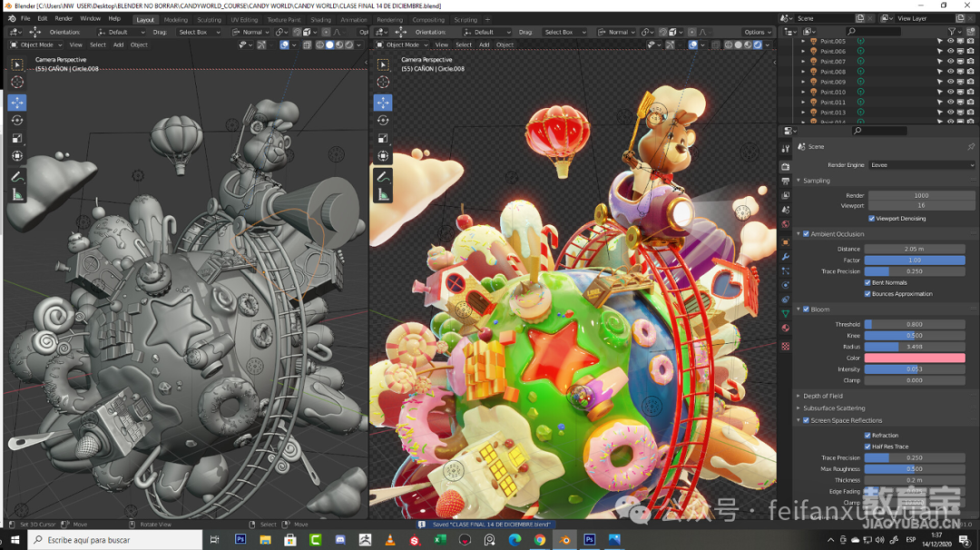Viewport: 980px width, 550px height.
Task: Expand Point.009 in the outliner
Action: point(803,82)
